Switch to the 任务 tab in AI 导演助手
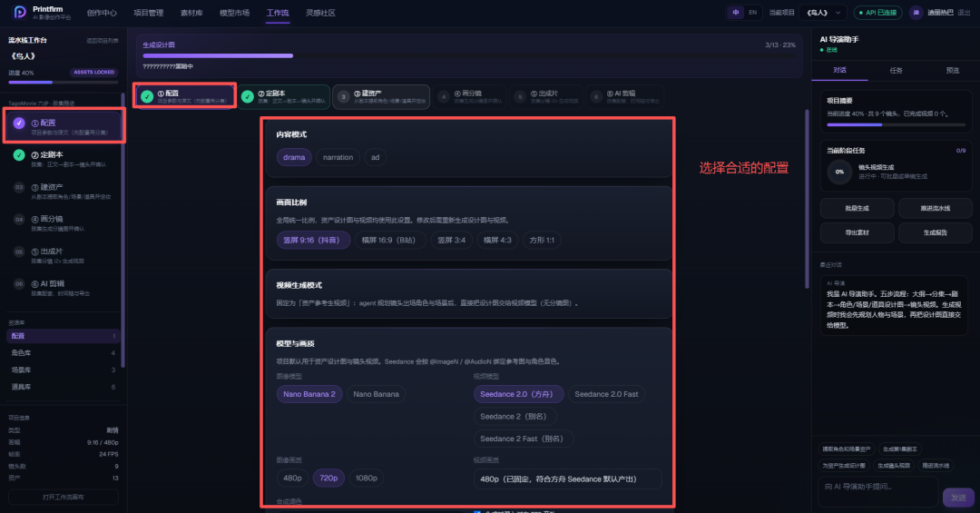The image size is (980, 513). pyautogui.click(x=896, y=70)
